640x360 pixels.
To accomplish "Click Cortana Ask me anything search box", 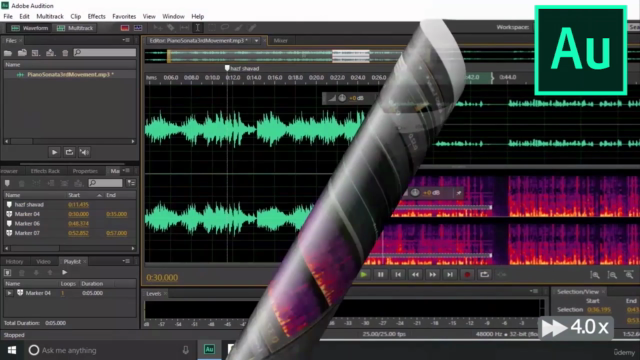I will (109, 350).
